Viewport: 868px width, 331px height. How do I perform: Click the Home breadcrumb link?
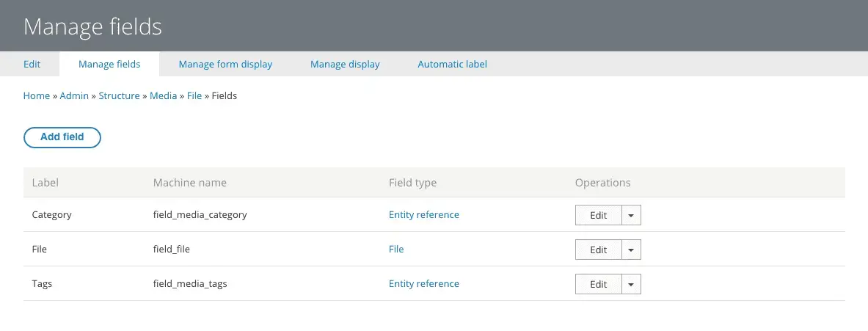(36, 95)
